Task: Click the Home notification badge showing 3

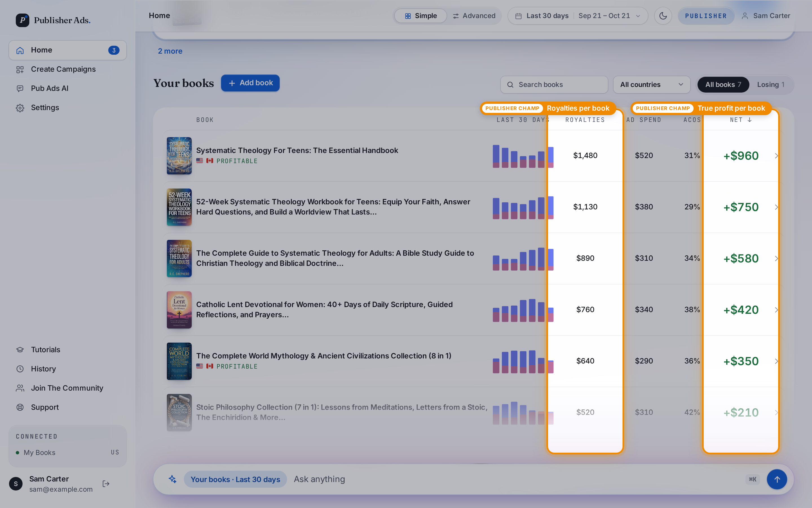Action: 114,51
